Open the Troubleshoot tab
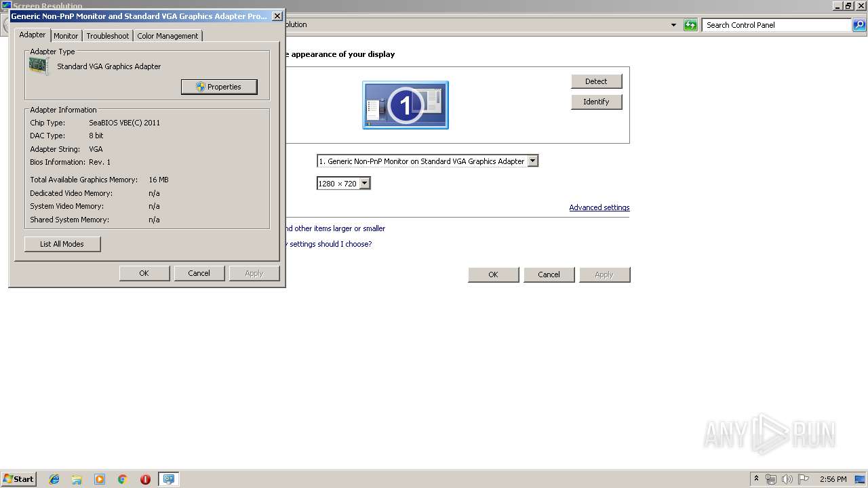The width and height of the screenshot is (868, 488). tap(107, 36)
